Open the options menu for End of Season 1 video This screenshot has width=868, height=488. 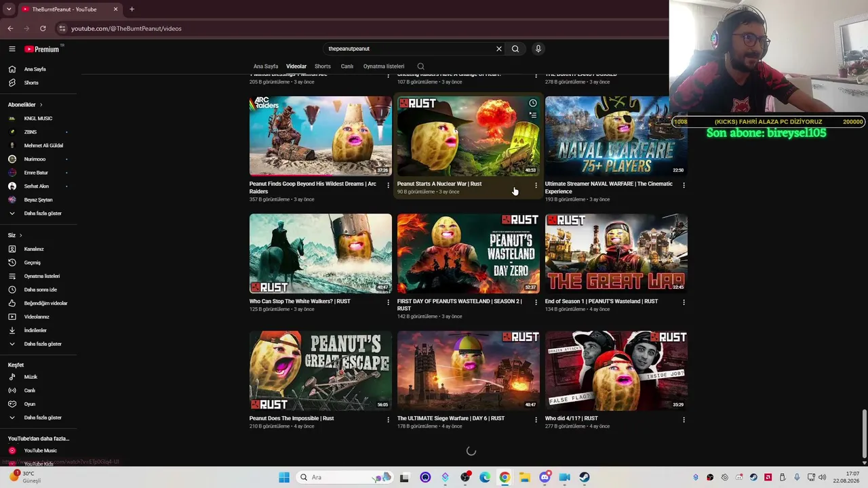pos(684,302)
